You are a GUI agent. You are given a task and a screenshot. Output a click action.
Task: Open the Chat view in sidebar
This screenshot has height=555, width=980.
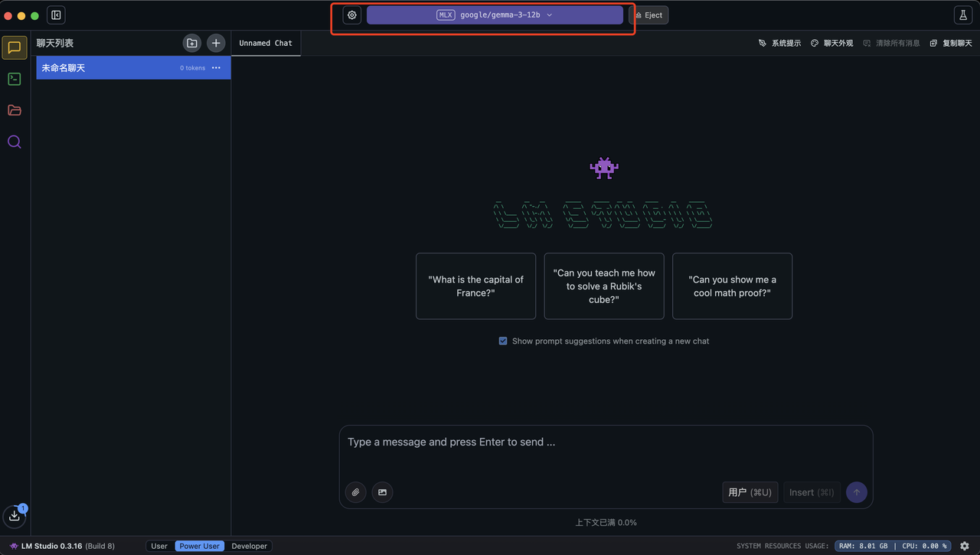tap(14, 47)
